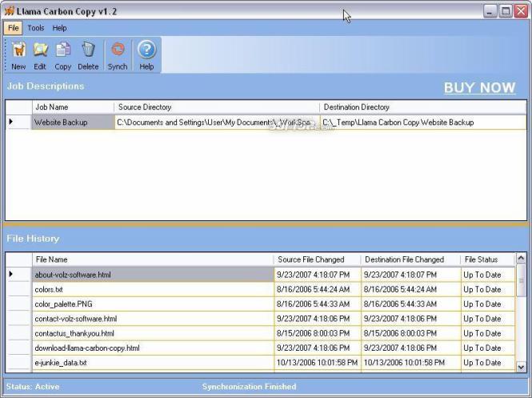Select the Website Backup job name cell
This screenshot has width=532, height=398.
74,123
